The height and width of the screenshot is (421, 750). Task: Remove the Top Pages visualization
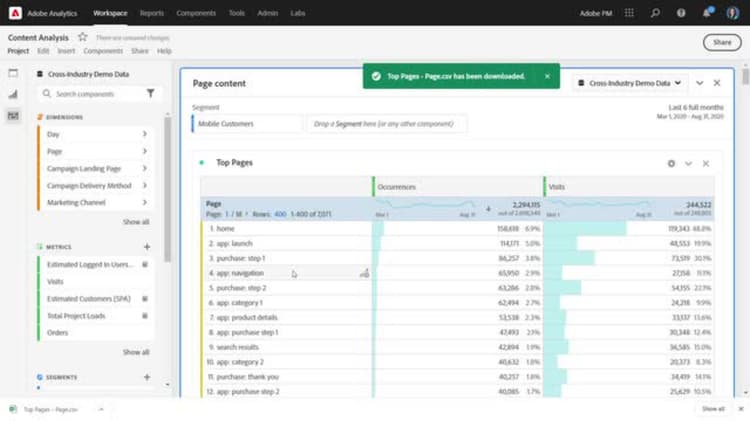[706, 164]
